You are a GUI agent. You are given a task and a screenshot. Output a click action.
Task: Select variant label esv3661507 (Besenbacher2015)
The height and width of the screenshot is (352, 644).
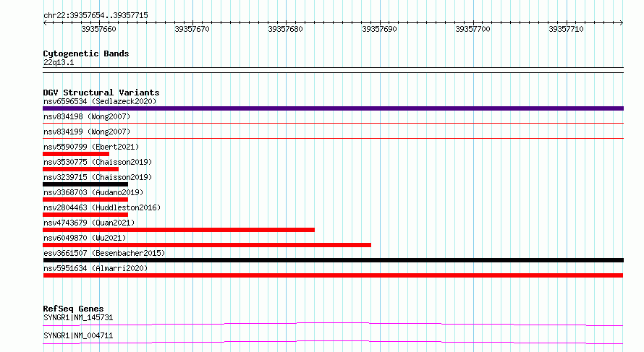coord(104,253)
